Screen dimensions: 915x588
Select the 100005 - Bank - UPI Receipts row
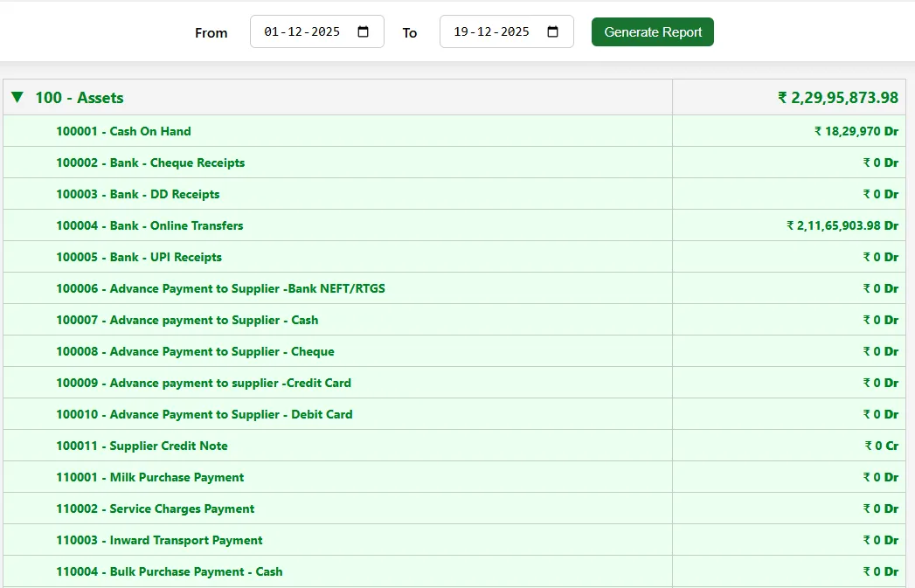[454, 257]
